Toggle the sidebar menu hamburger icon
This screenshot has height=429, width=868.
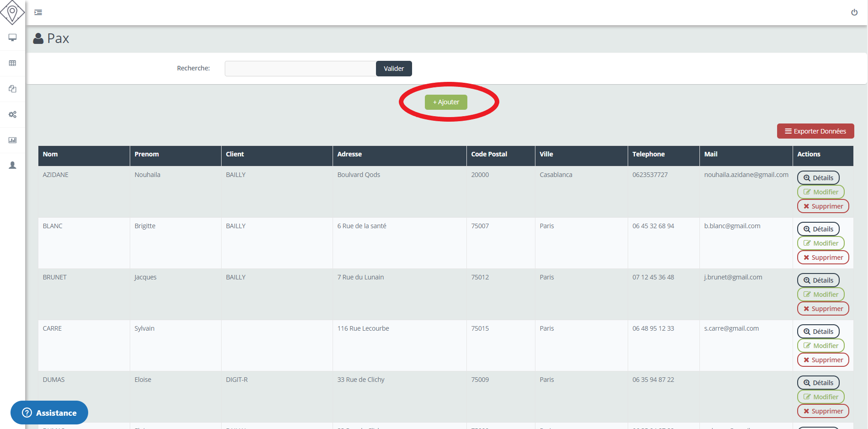click(38, 12)
